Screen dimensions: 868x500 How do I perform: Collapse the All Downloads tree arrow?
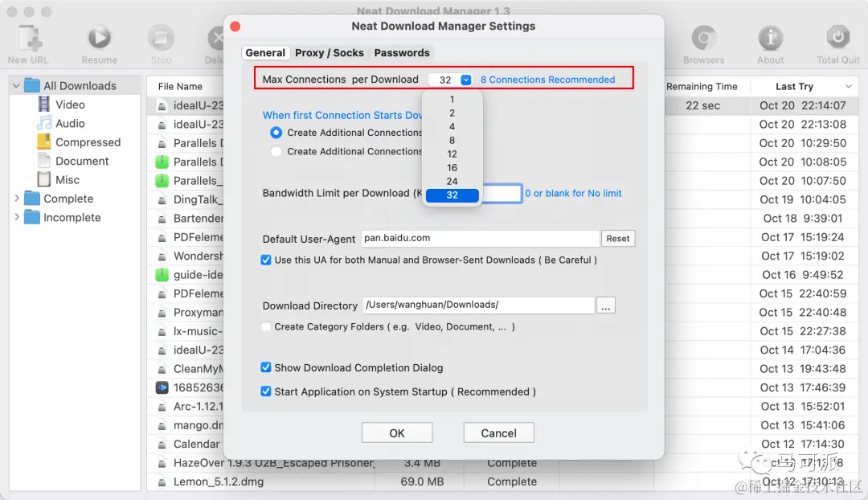coord(16,86)
